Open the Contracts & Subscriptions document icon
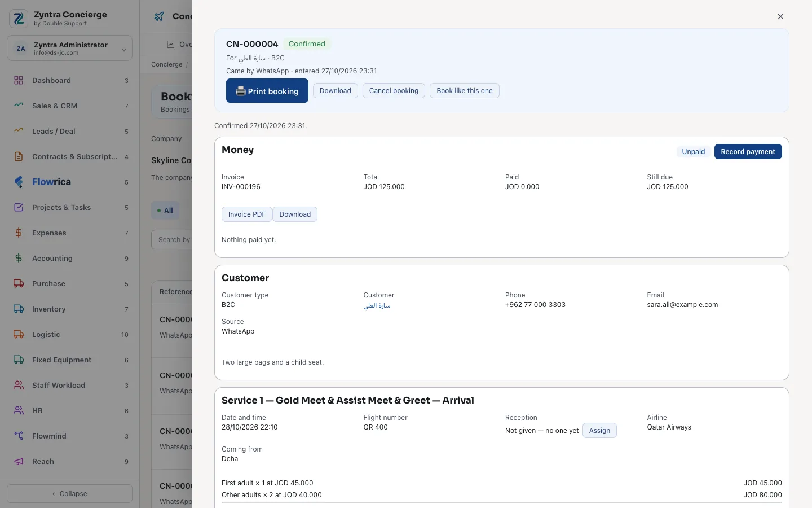Screen dimensions: 812x508 click(x=19, y=156)
